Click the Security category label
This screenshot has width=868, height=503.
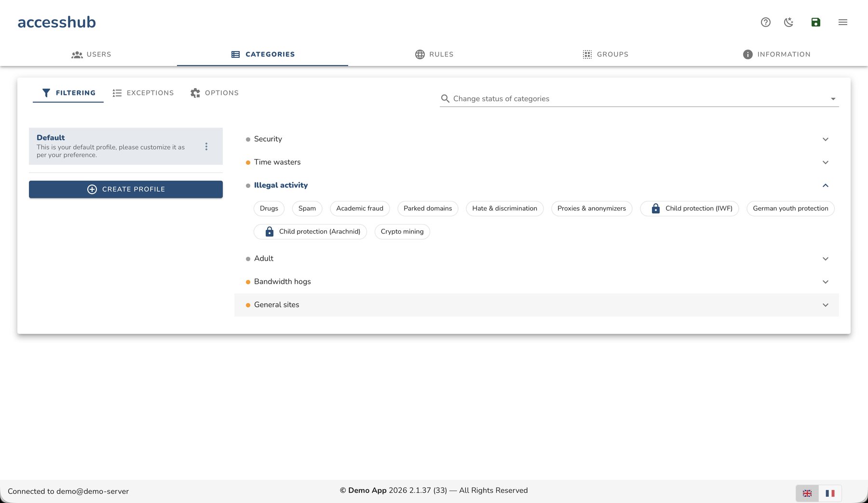[x=268, y=139]
